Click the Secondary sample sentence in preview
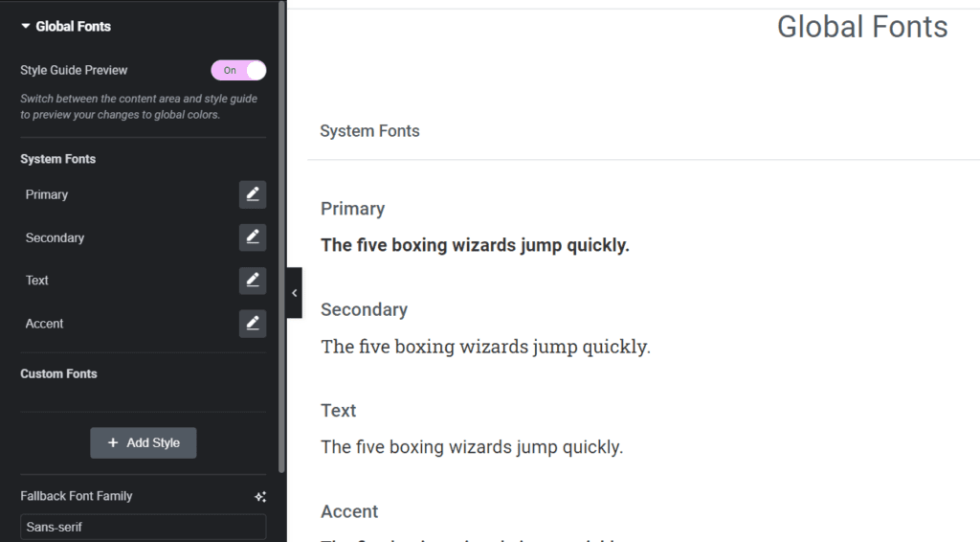980x542 pixels. [x=485, y=347]
